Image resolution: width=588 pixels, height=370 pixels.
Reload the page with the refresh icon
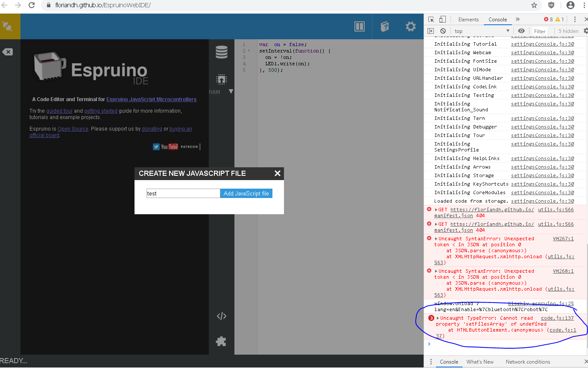click(x=32, y=6)
